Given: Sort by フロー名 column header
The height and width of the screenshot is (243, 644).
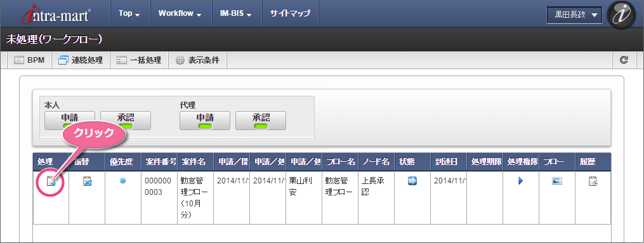Looking at the screenshot, I should pyautogui.click(x=340, y=162).
